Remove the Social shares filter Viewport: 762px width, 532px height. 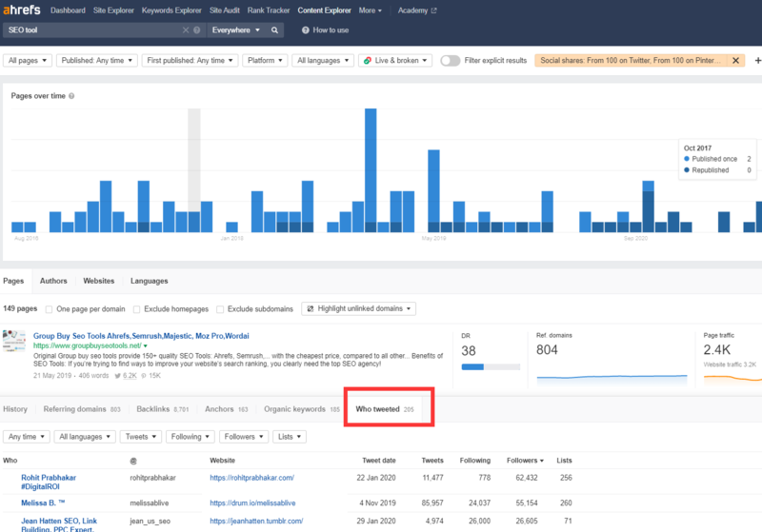[735, 60]
